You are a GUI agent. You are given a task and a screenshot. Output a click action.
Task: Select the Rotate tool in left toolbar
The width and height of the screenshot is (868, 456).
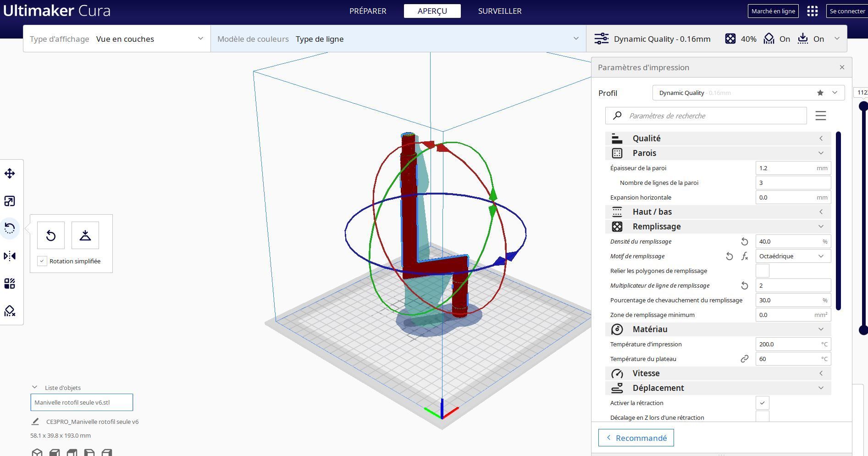tap(10, 228)
